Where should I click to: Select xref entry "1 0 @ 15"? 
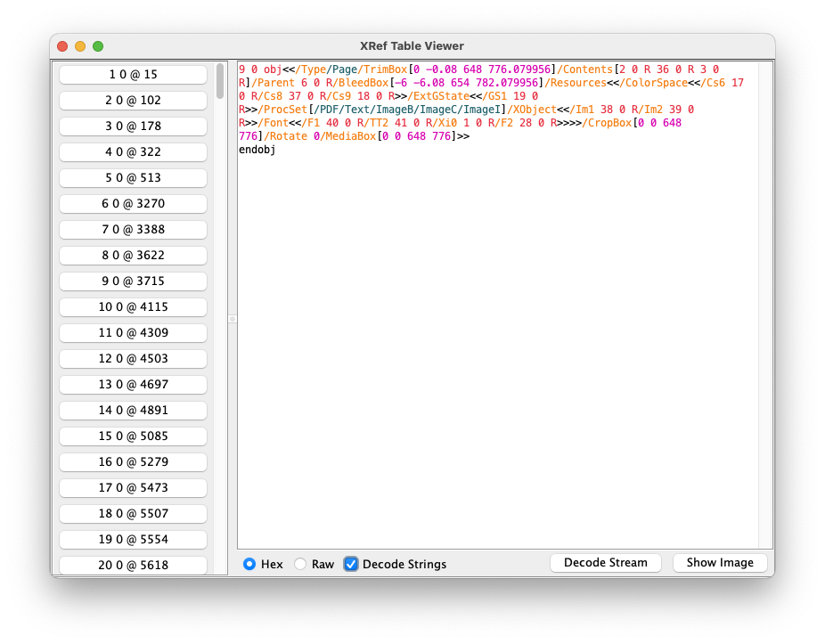point(133,75)
